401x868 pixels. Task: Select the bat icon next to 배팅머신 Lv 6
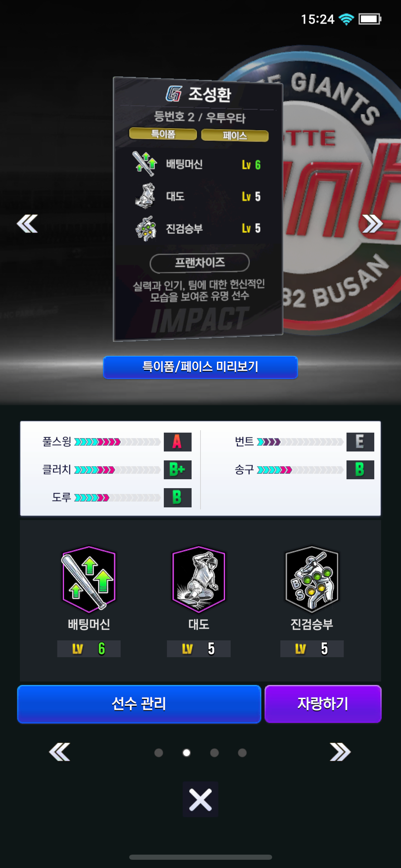[145, 164]
